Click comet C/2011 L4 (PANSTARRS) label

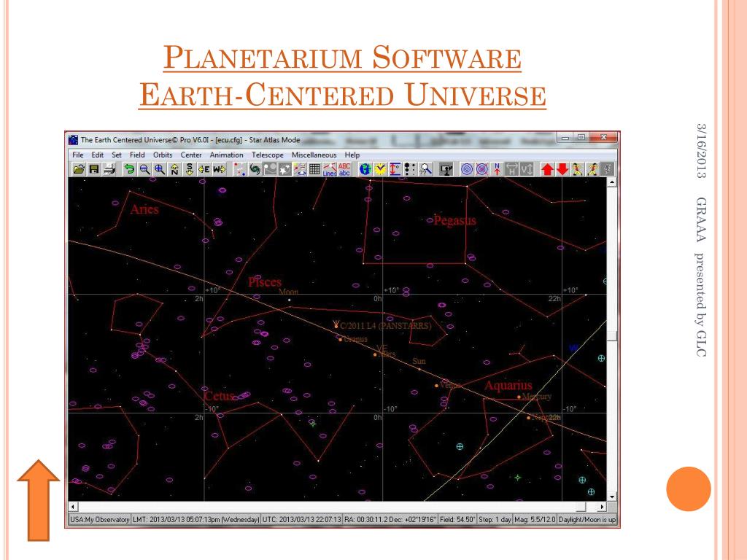click(x=385, y=326)
